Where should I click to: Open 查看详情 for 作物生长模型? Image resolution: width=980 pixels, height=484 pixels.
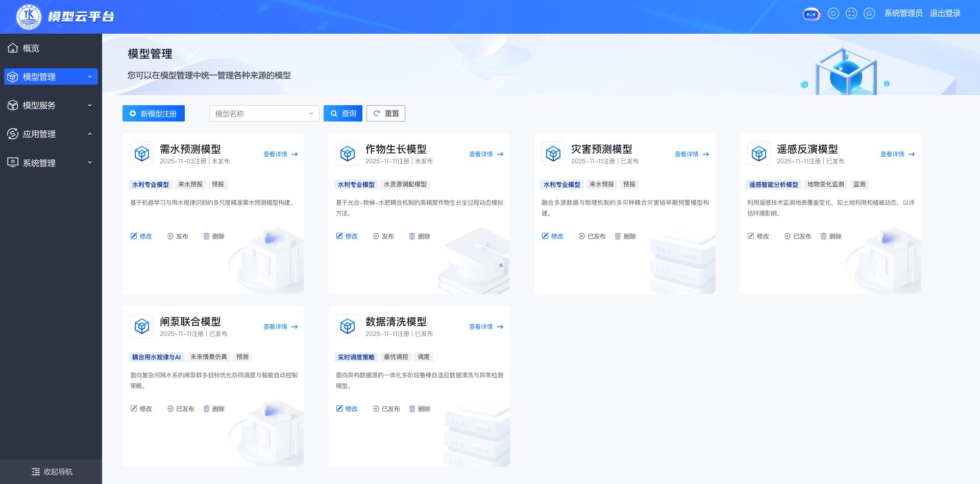click(x=486, y=154)
